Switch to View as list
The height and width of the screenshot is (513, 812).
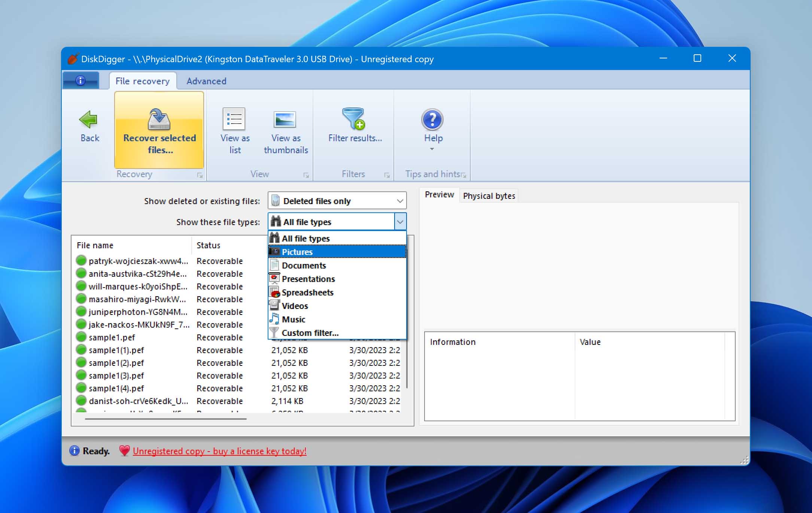tap(235, 131)
